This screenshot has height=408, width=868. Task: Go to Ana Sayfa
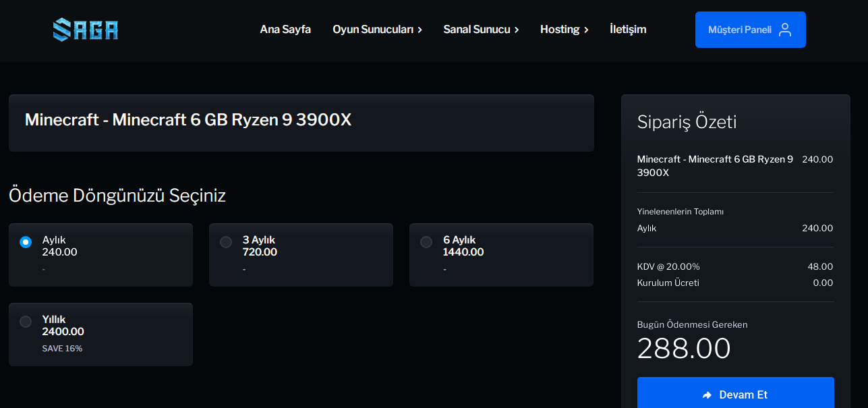285,29
